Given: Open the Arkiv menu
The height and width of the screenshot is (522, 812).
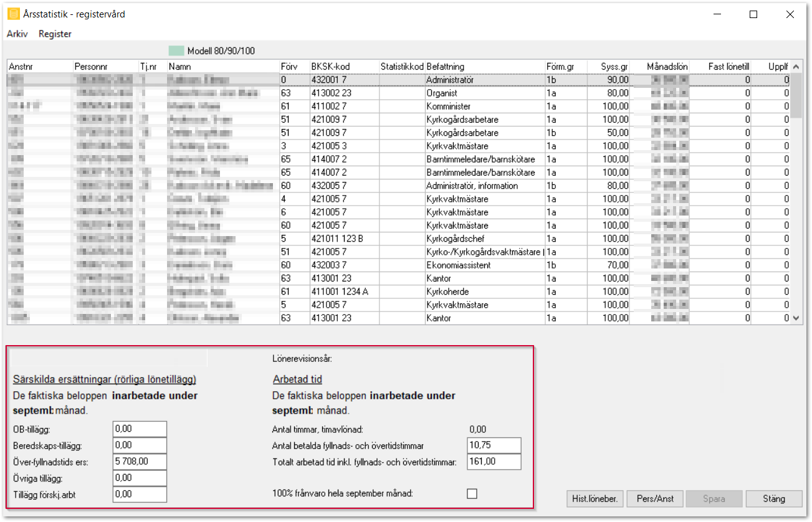Looking at the screenshot, I should click(x=17, y=34).
